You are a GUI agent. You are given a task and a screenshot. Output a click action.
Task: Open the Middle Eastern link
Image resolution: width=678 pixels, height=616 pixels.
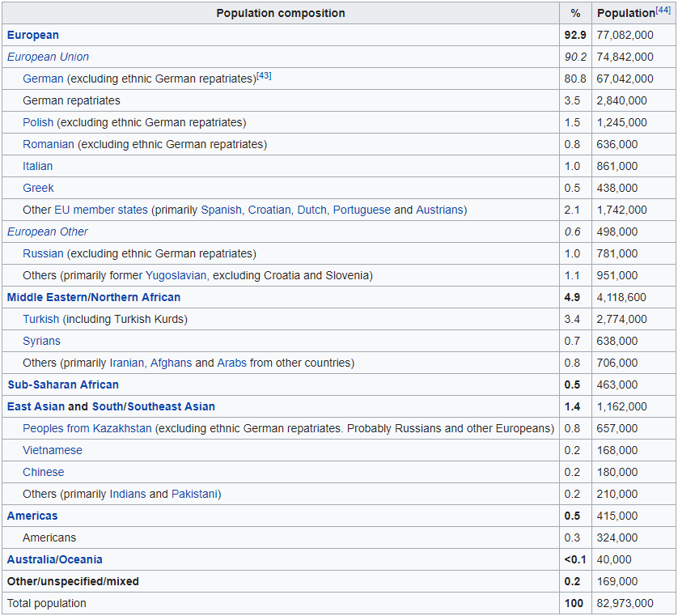click(47, 297)
